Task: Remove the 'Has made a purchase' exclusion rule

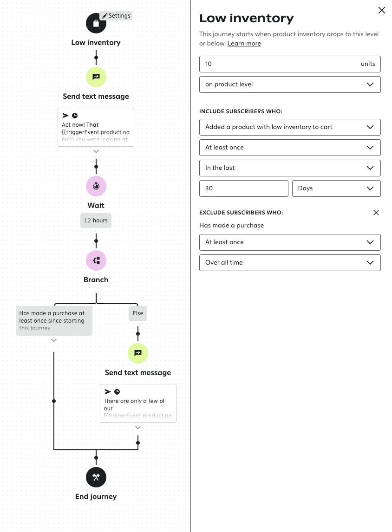Action: coord(376,212)
